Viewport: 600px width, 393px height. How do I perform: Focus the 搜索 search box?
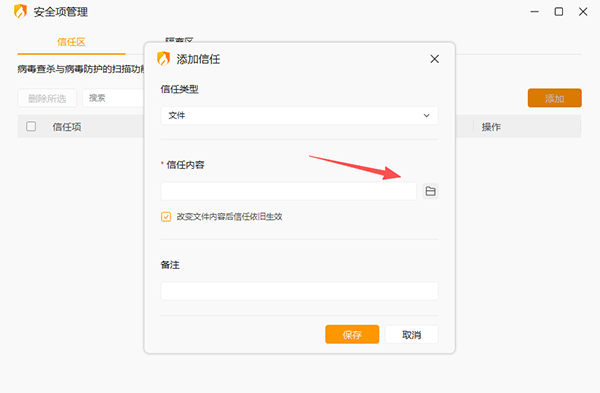113,98
